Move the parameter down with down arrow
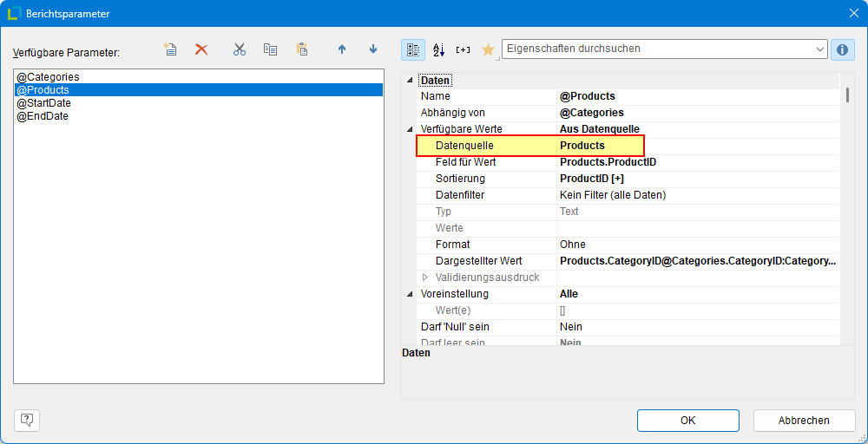868x444 pixels. point(373,49)
